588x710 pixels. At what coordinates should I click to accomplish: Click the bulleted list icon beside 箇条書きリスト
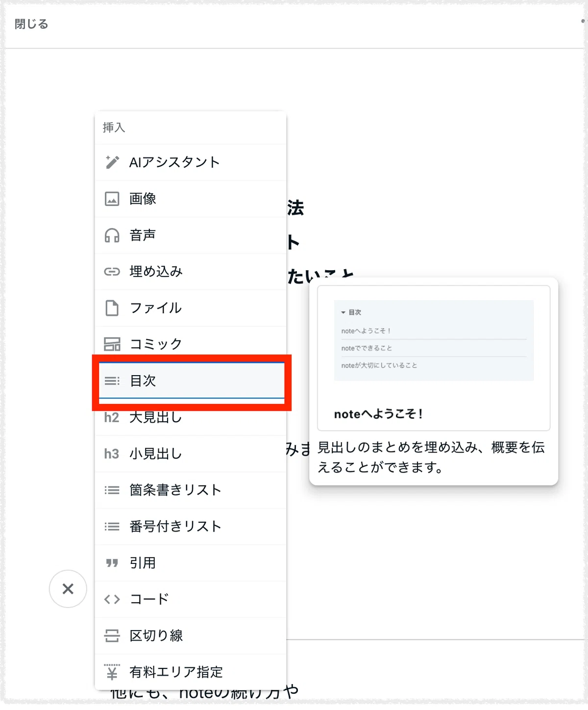tap(112, 490)
